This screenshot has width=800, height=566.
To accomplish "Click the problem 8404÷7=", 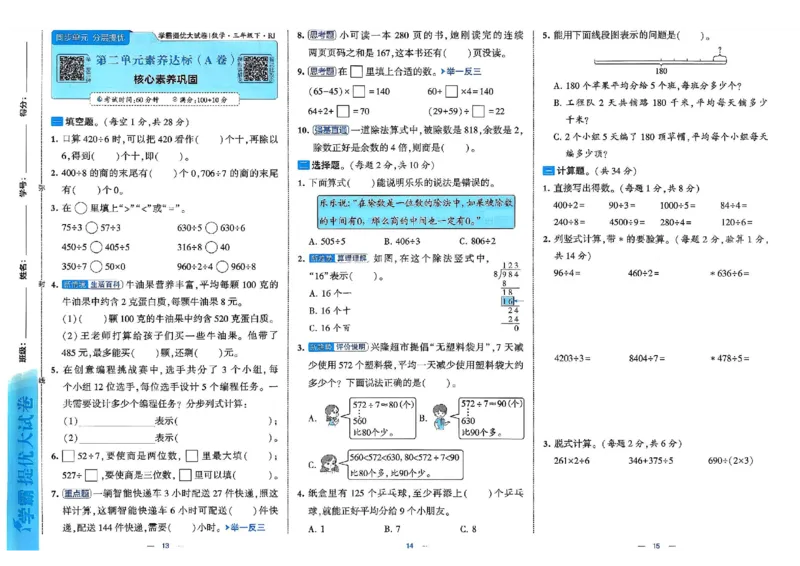I will [646, 358].
